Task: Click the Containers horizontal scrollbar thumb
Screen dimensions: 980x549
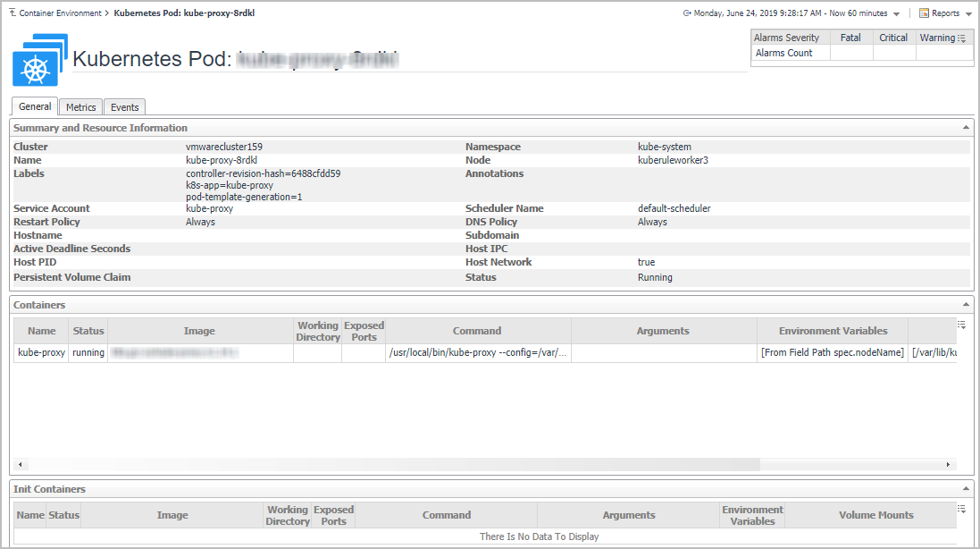Action: click(x=394, y=465)
